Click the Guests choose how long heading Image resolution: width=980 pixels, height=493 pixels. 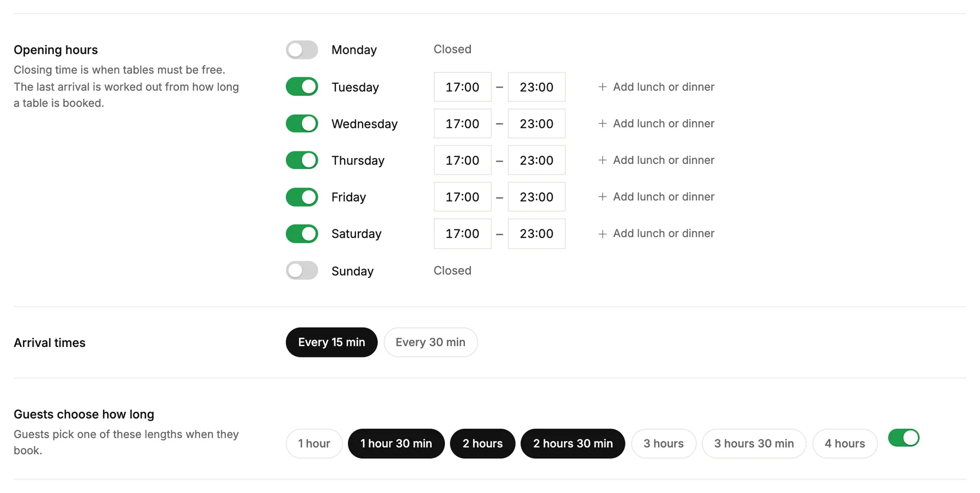point(84,415)
